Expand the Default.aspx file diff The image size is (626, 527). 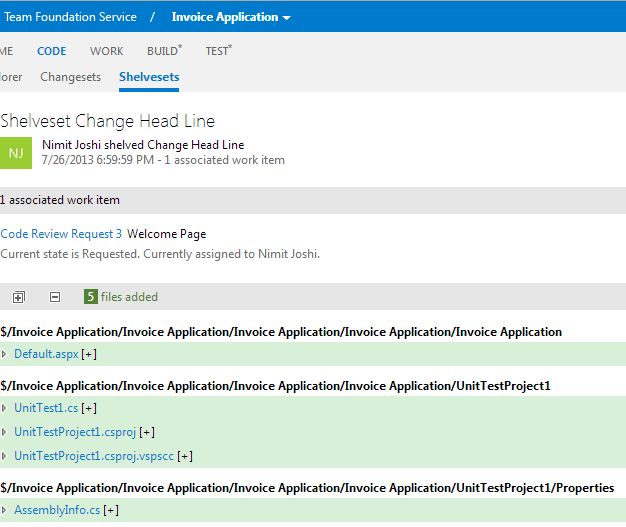tap(6, 354)
